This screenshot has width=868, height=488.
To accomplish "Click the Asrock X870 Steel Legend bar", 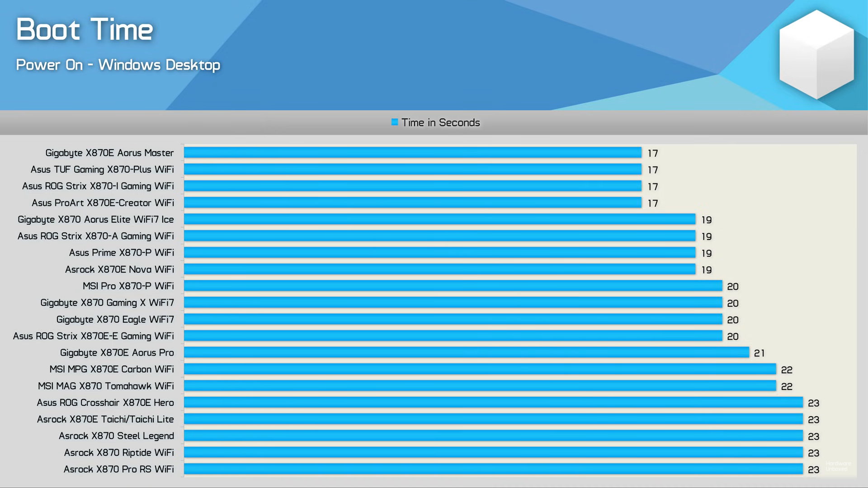I will (x=493, y=436).
